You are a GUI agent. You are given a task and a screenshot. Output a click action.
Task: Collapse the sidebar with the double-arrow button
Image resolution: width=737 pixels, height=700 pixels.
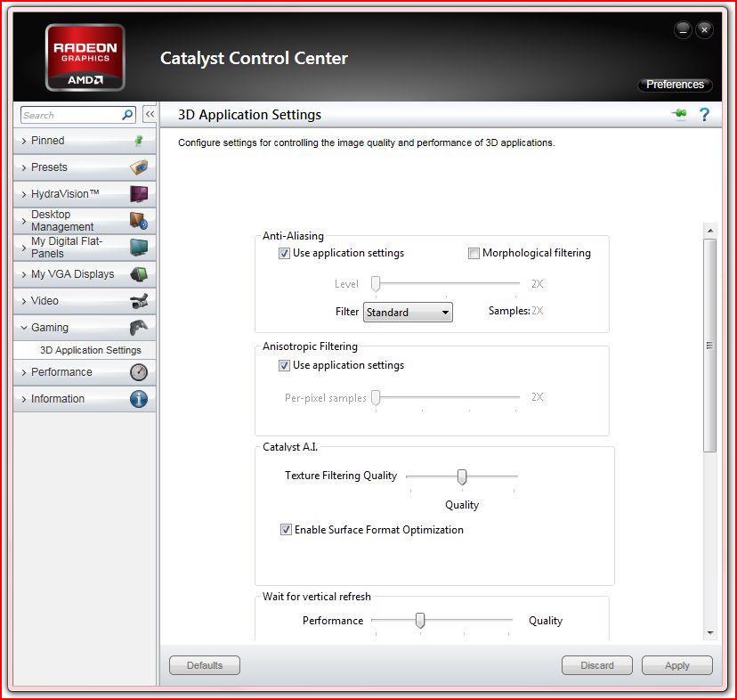(150, 114)
